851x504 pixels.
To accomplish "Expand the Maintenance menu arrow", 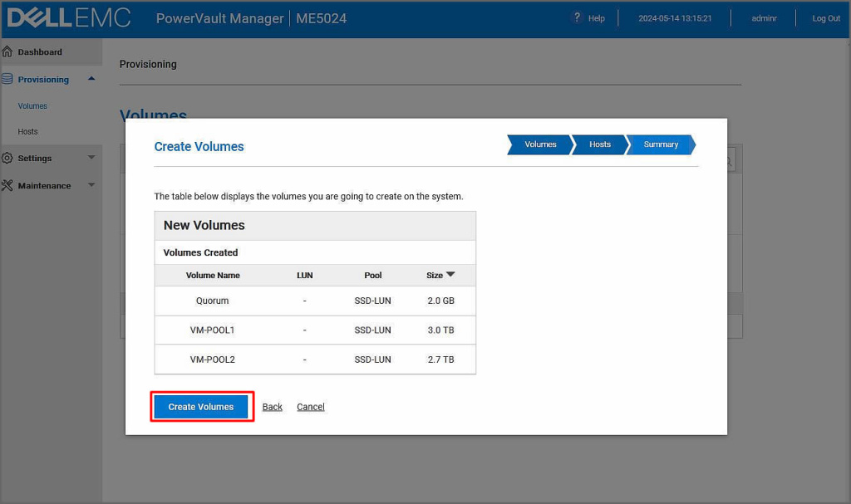I will (x=91, y=185).
